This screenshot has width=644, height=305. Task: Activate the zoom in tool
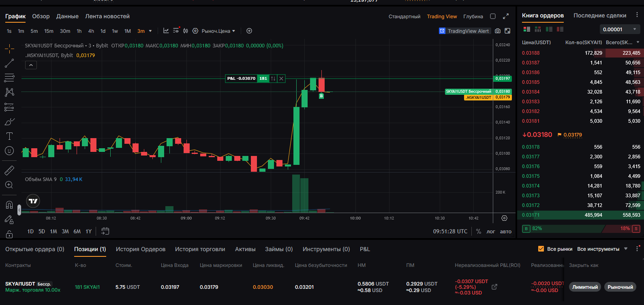(9, 185)
